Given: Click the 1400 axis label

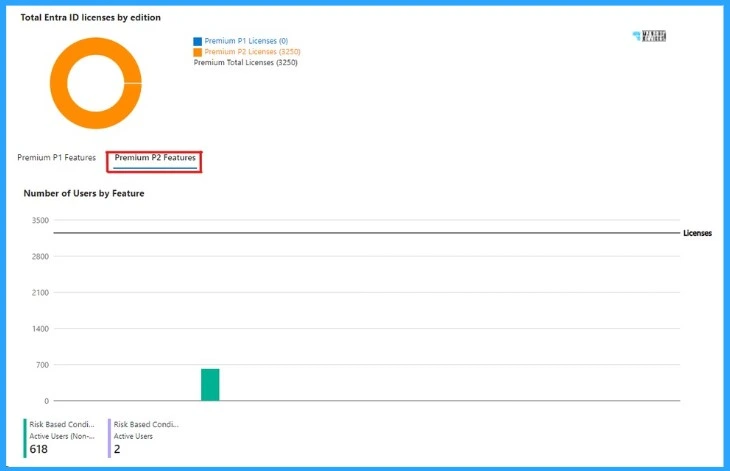Looking at the screenshot, I should coord(40,329).
